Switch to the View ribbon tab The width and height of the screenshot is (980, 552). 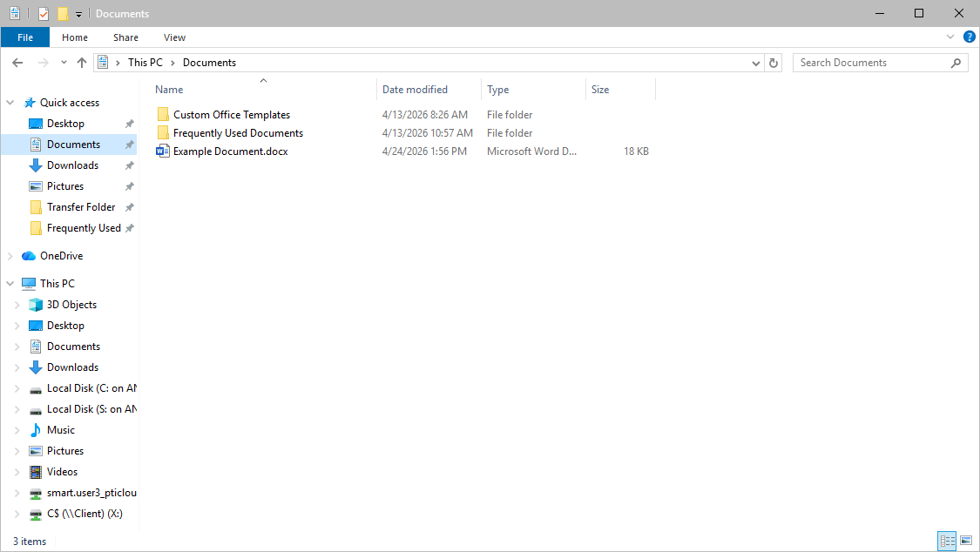click(174, 37)
